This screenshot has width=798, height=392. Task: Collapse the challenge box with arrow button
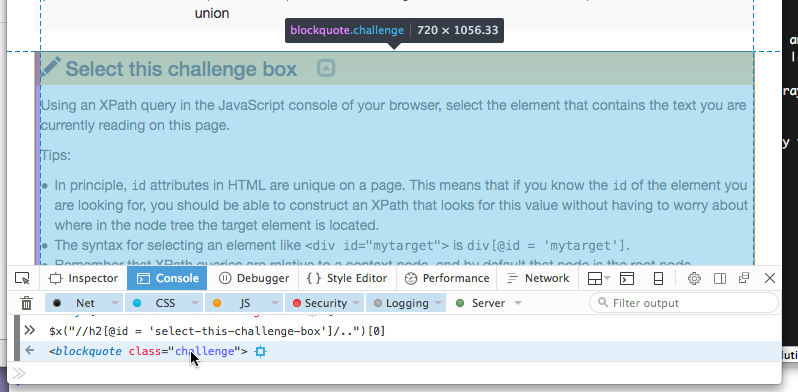click(x=326, y=68)
